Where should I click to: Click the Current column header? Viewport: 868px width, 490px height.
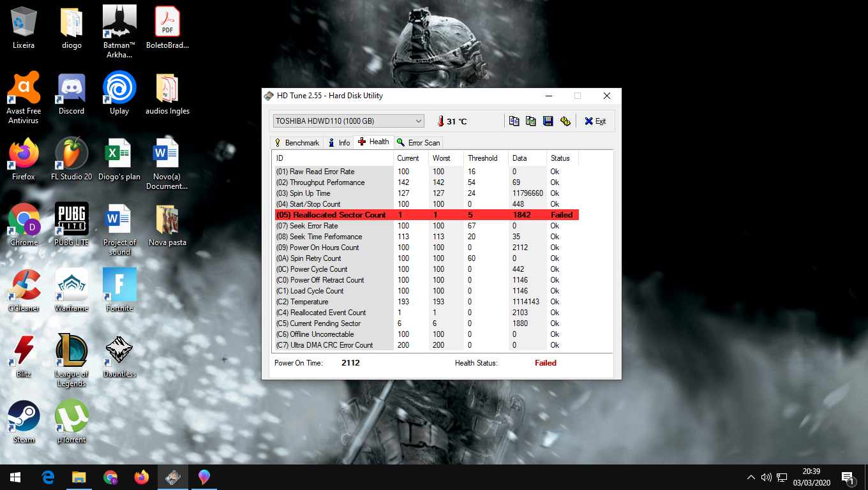tap(411, 158)
